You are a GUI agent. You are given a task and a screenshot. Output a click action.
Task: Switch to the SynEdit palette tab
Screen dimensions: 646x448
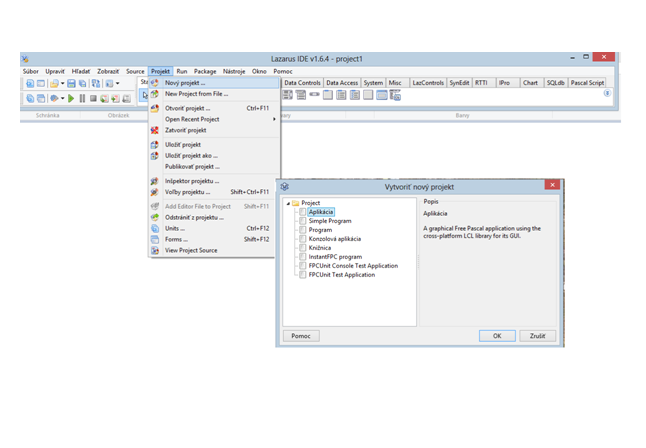point(459,83)
